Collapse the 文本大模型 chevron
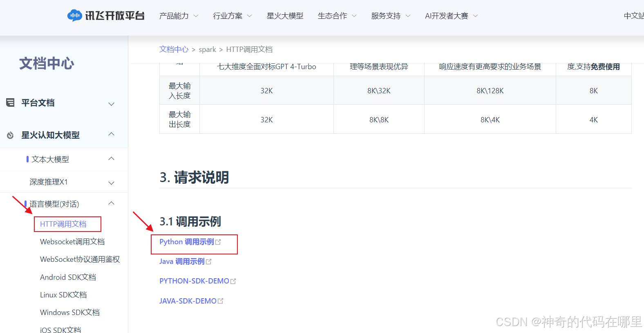This screenshot has width=644, height=333. tap(111, 159)
